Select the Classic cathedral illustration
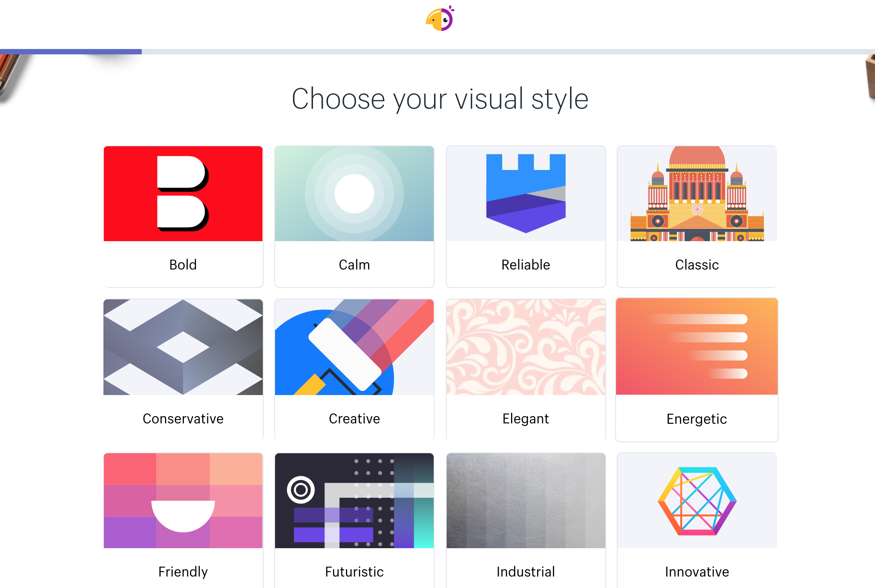Image resolution: width=875 pixels, height=588 pixels. [x=697, y=194]
